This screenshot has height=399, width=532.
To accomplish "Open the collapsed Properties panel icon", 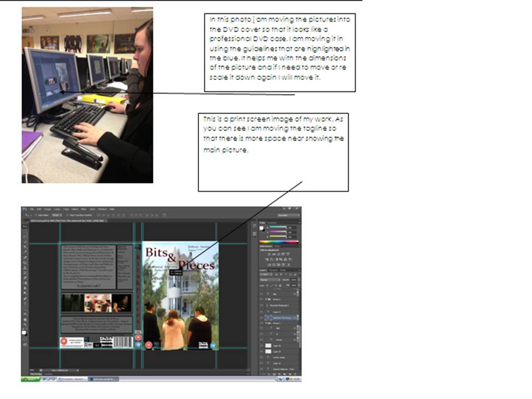I will (x=254, y=233).
